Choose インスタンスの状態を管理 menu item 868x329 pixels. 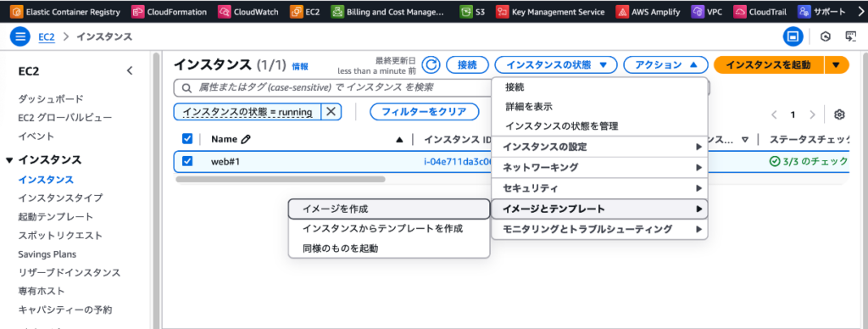tap(599, 126)
